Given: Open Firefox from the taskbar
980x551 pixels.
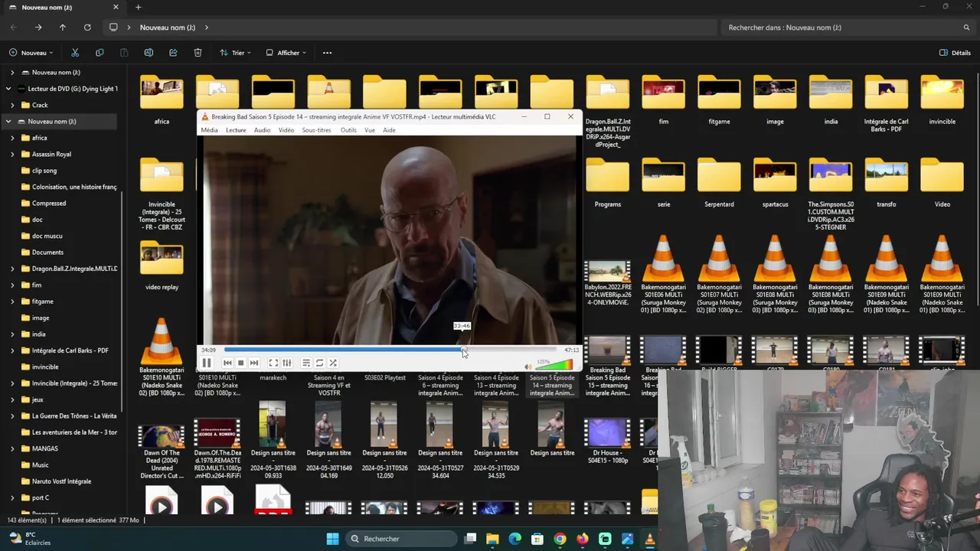Looking at the screenshot, I should click(583, 539).
